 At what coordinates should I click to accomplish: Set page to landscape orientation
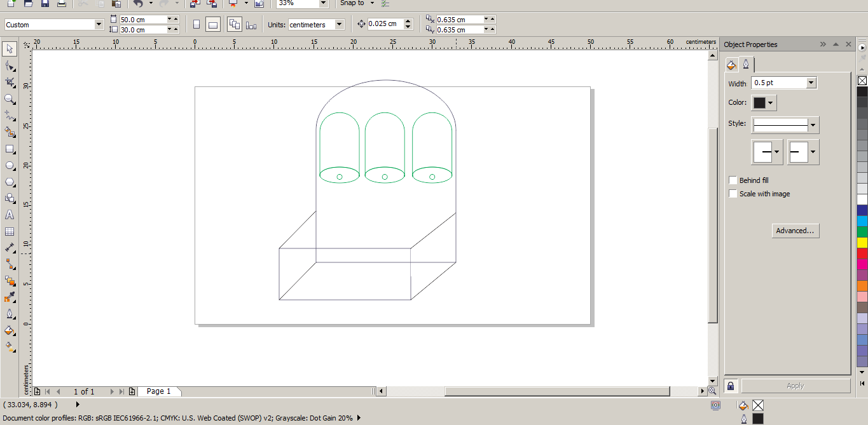(213, 25)
